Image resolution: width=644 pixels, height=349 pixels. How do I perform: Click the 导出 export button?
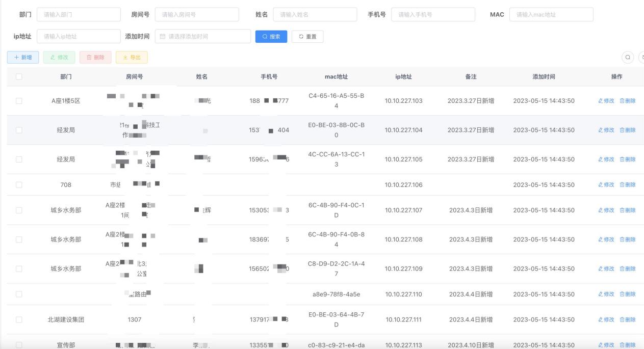132,58
